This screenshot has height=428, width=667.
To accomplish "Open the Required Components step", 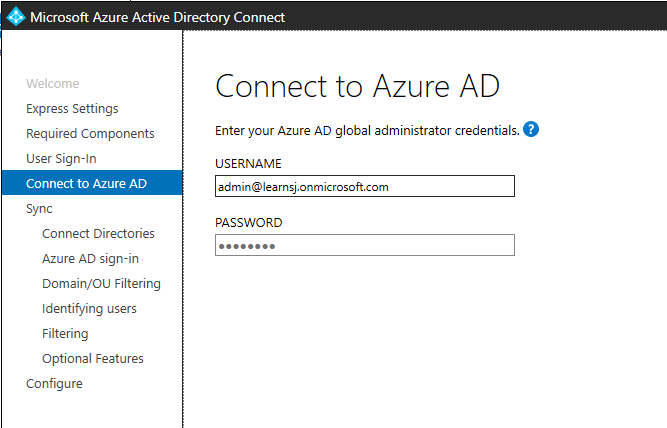I will click(x=90, y=134).
